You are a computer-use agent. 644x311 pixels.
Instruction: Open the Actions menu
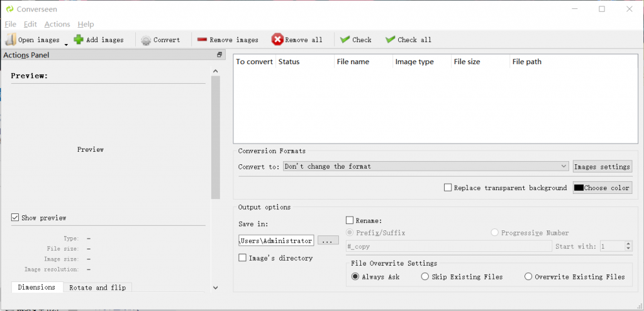point(57,24)
